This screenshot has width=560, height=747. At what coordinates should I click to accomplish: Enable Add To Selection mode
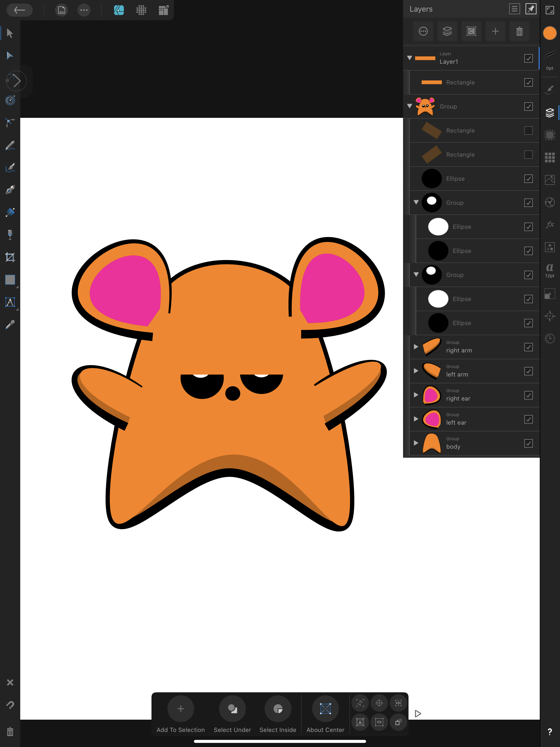coord(180,709)
